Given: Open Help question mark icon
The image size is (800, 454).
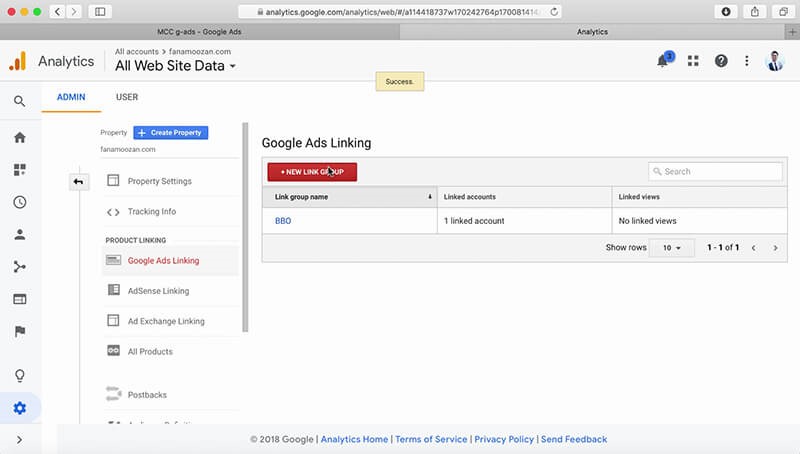Looking at the screenshot, I should point(721,61).
